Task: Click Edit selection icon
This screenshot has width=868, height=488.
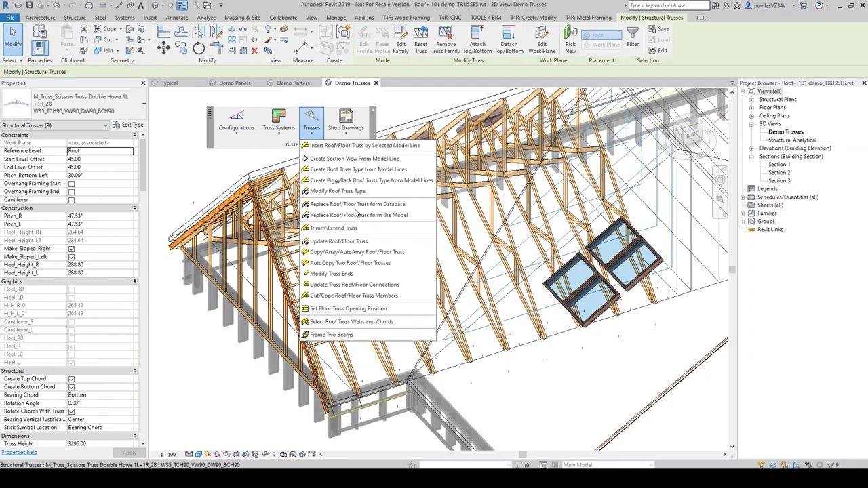Action: tap(658, 50)
